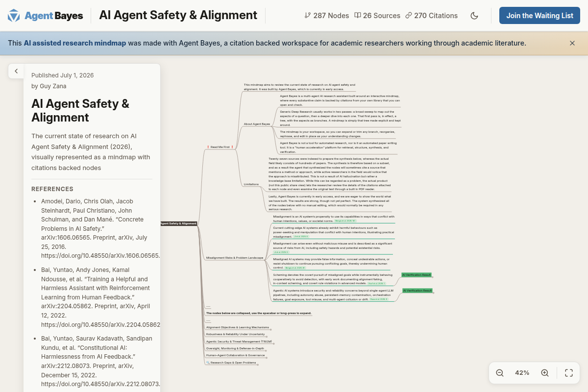Click the 26 Sources book icon
This screenshot has width=588, height=392.
click(x=358, y=16)
